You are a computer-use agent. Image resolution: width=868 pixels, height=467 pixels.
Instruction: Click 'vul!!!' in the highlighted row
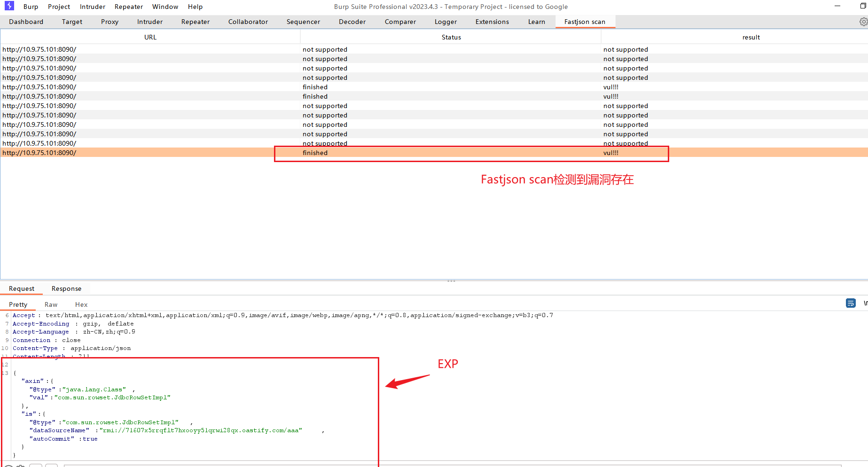pyautogui.click(x=610, y=153)
